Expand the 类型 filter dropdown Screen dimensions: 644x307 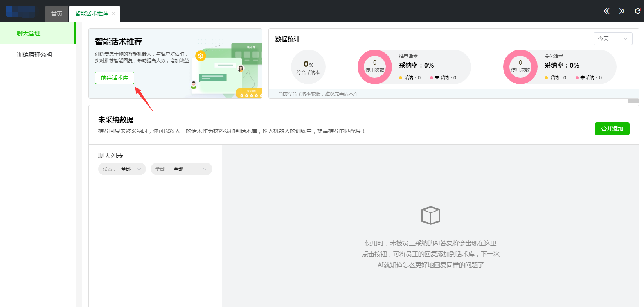point(181,169)
